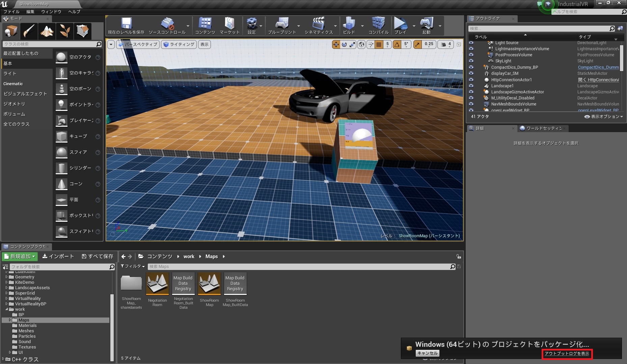Viewport: 627px width, 364px height.
Task: Click Maps breadcrumb in Content Browser path
Action: 212,256
